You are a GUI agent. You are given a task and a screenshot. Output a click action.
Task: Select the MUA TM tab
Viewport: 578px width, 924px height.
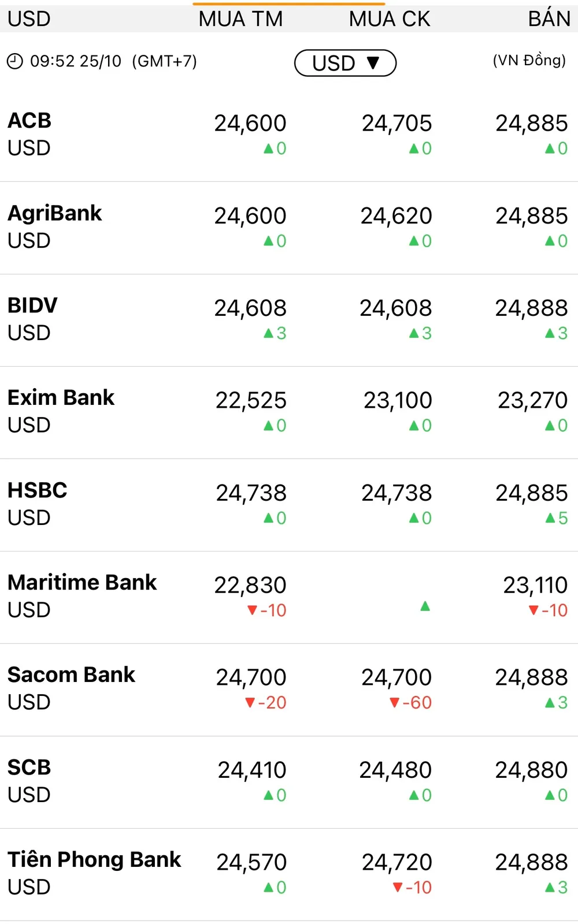(240, 18)
